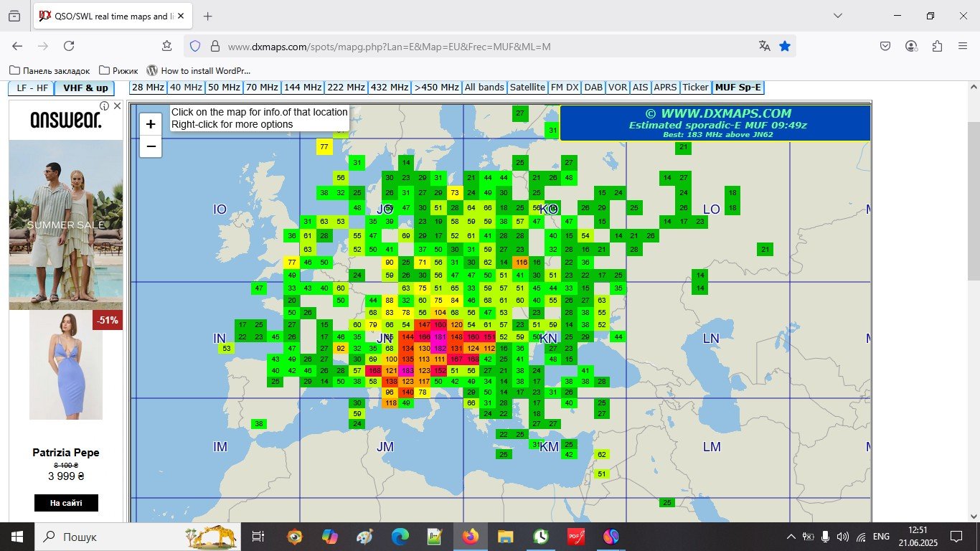Open the DAB map tab
The height and width of the screenshot is (551, 980).
coord(593,88)
